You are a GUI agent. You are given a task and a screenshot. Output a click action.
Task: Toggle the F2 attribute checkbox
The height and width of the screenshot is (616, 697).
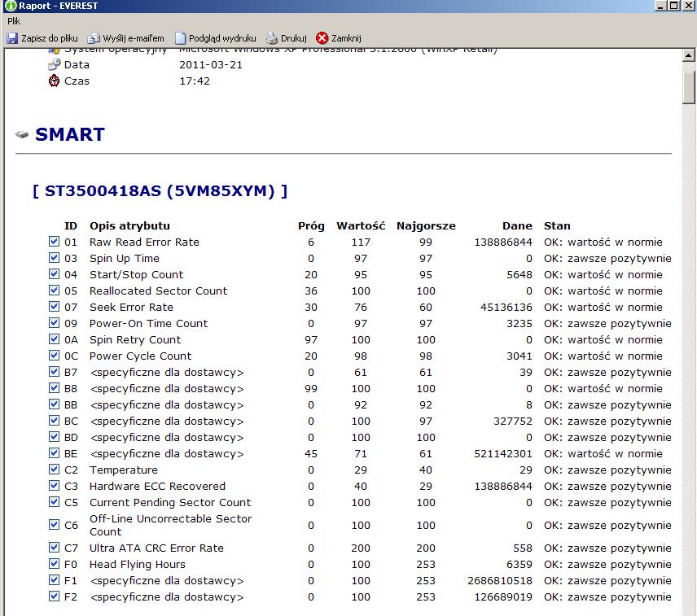click(54, 596)
